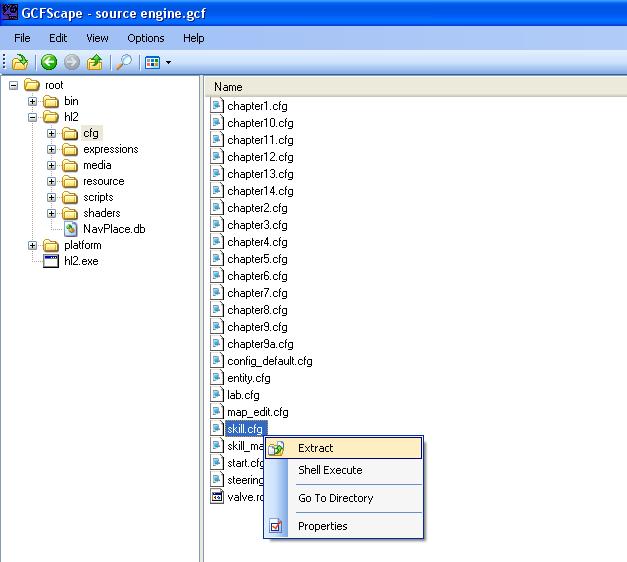Screen dimensions: 627x562
Task: Click the hl2.exe application icon
Action: coord(51,261)
